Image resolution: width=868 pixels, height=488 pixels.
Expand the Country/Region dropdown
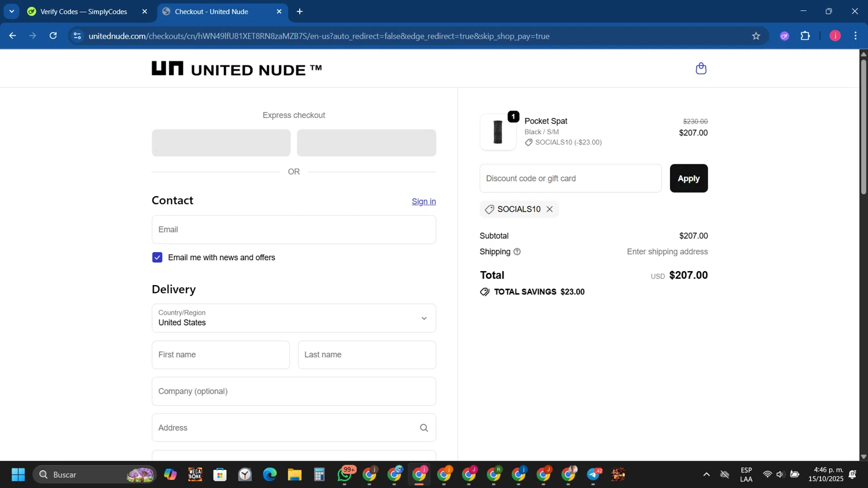(x=294, y=318)
